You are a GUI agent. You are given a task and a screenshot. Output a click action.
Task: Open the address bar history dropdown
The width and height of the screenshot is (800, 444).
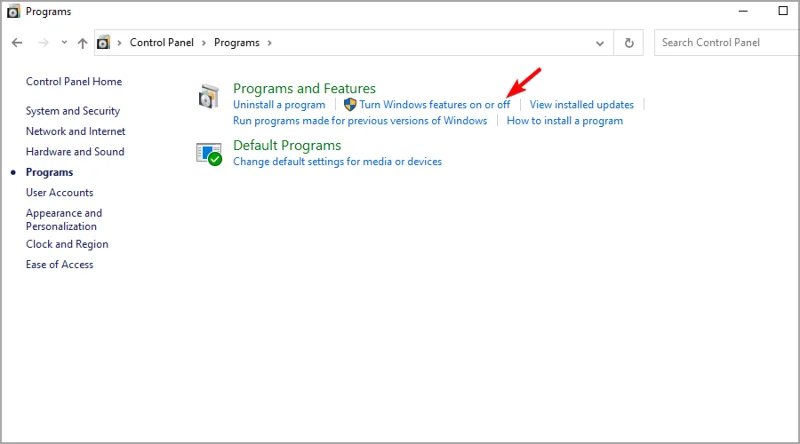coord(600,43)
